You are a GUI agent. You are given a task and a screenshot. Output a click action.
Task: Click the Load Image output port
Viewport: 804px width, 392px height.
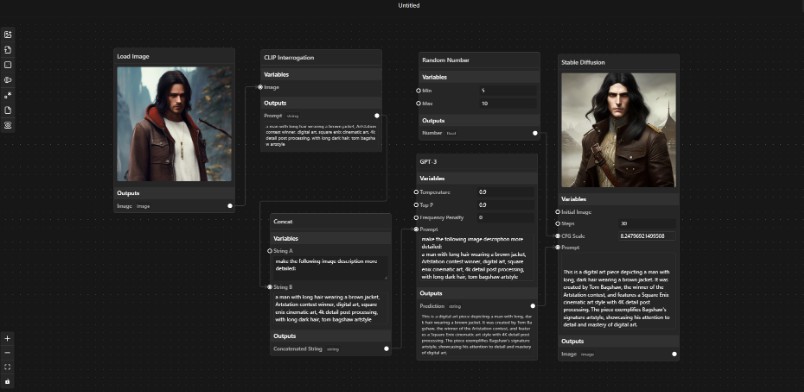point(230,206)
